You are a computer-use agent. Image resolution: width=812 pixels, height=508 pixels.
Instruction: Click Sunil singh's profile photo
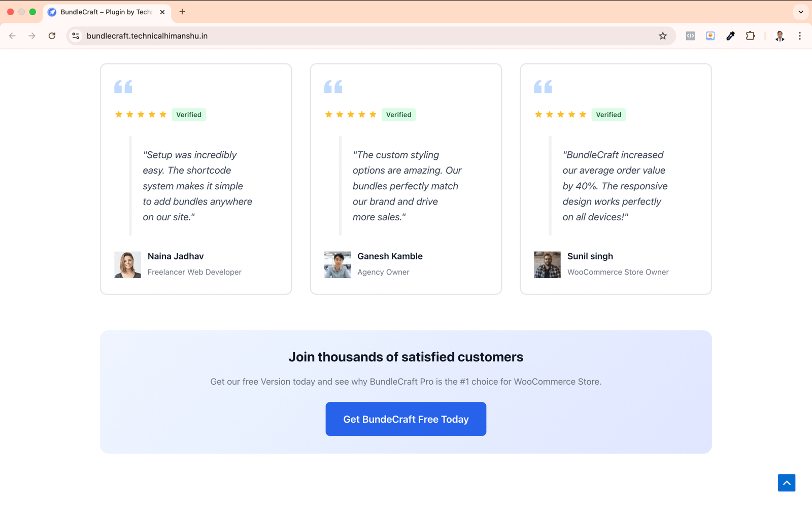click(547, 264)
